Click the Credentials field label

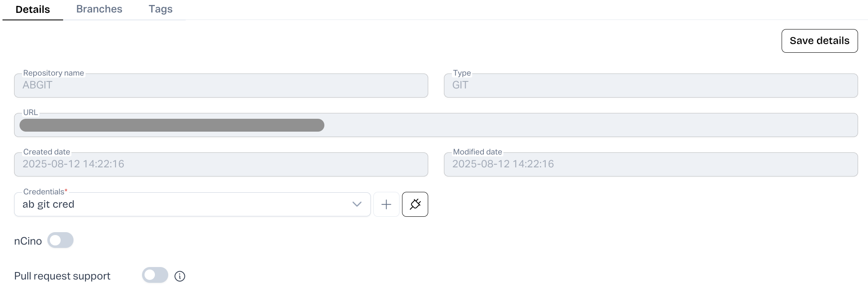[44, 192]
